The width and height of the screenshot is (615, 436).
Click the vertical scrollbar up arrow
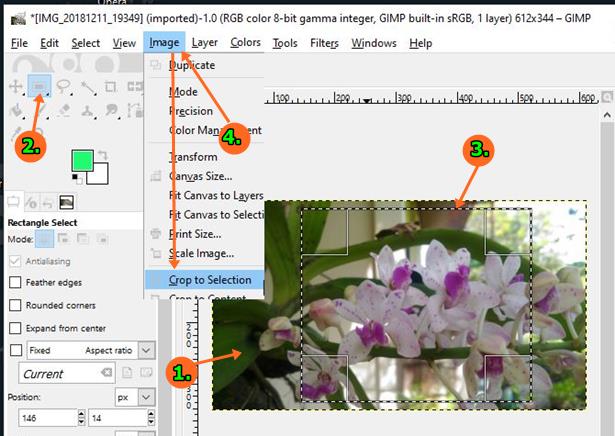(x=607, y=115)
